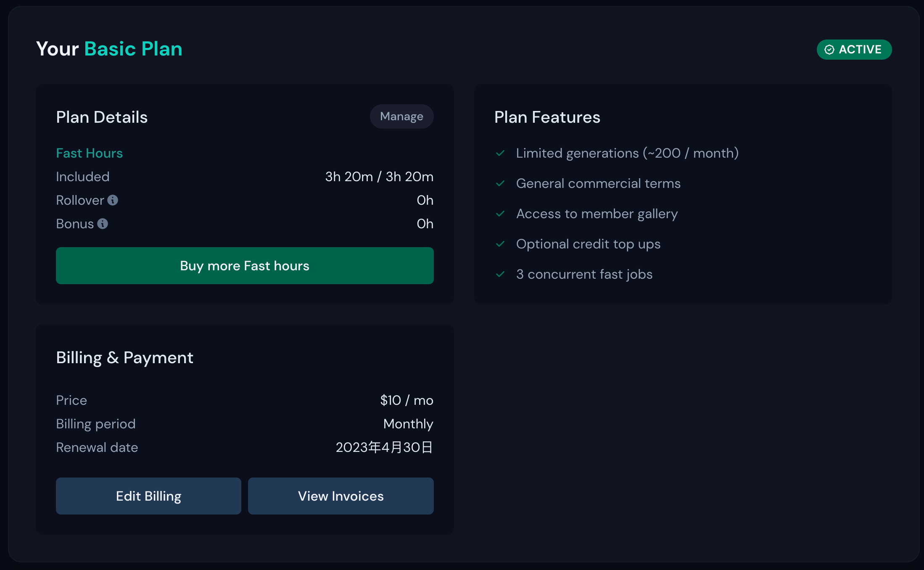The height and width of the screenshot is (570, 924).
Task: Click the checkmark beside Limited generations
Action: pos(500,153)
